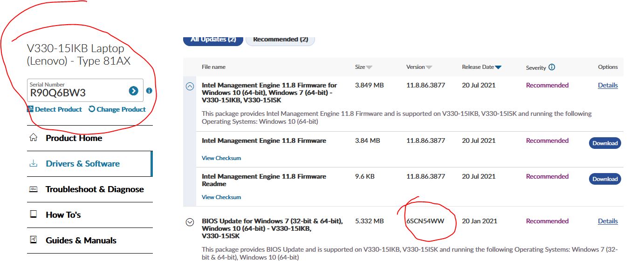
Task: Open the Severity info icon
Action: [x=552, y=67]
